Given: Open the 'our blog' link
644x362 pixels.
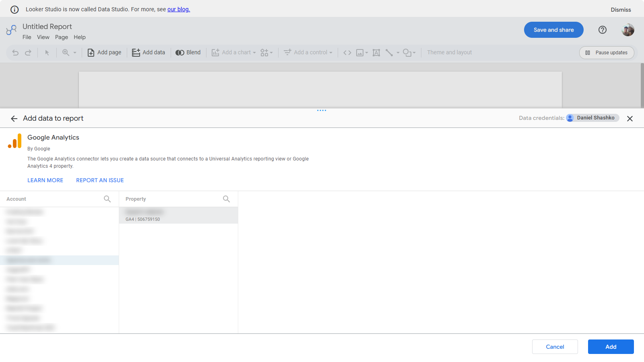Looking at the screenshot, I should click(x=179, y=9).
